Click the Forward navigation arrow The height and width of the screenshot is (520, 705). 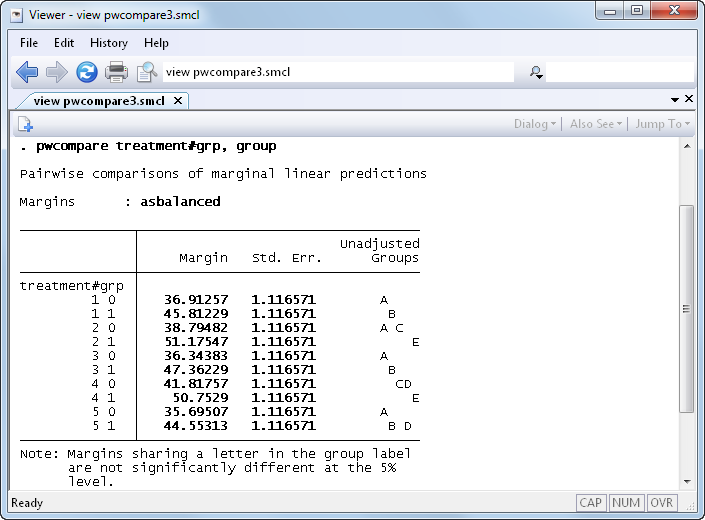(57, 72)
